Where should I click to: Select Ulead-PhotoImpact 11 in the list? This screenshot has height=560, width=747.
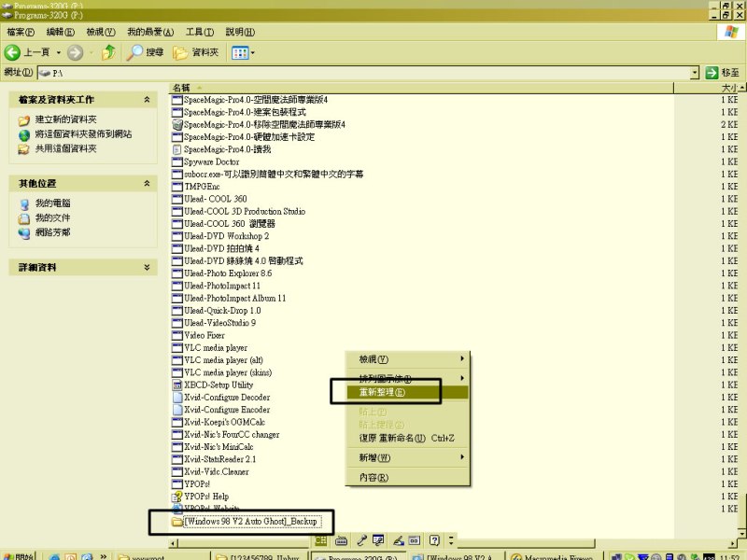pos(222,286)
